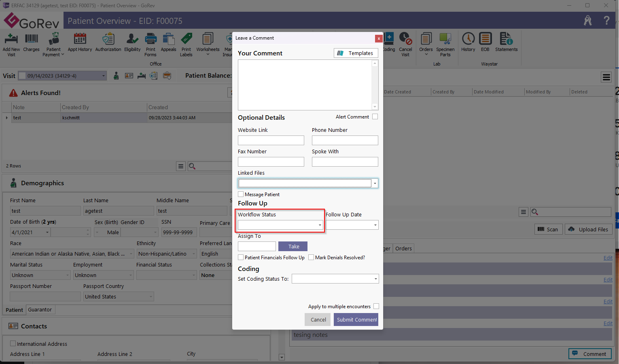The height and width of the screenshot is (364, 619).
Task: Open the Print Forms tool
Action: tap(151, 44)
